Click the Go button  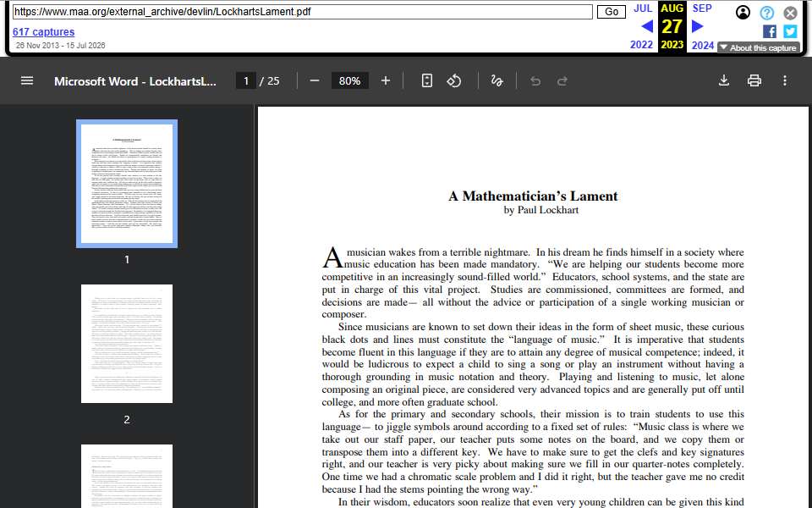(611, 11)
